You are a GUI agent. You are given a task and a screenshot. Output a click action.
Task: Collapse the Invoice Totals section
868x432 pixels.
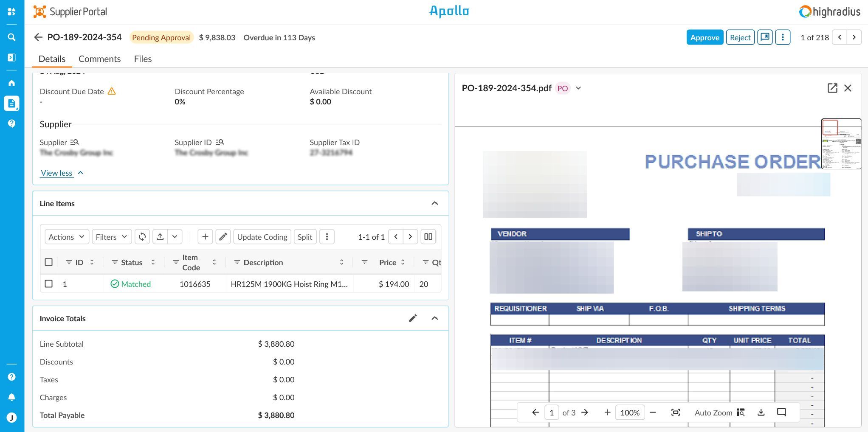click(435, 318)
